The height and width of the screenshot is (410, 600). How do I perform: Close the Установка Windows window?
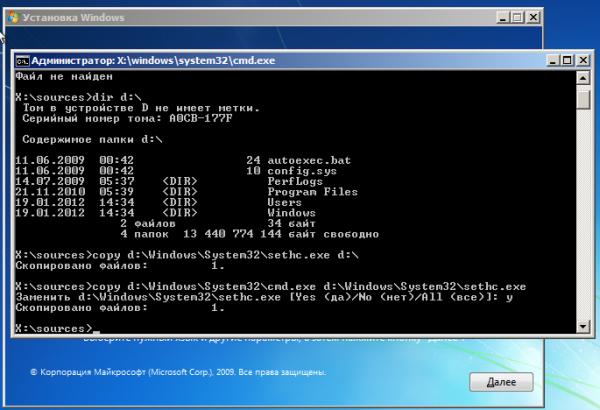[533, 17]
